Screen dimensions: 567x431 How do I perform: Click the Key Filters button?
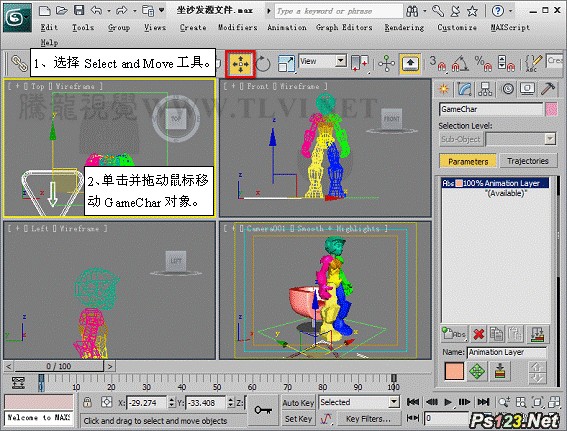(x=368, y=419)
